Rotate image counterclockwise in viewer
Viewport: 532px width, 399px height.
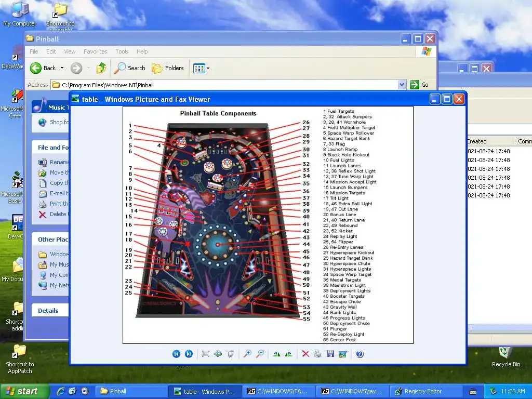[x=289, y=354]
